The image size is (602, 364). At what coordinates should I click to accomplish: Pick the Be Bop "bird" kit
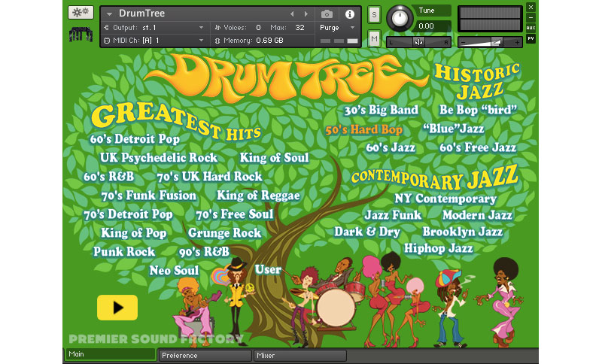click(x=478, y=110)
